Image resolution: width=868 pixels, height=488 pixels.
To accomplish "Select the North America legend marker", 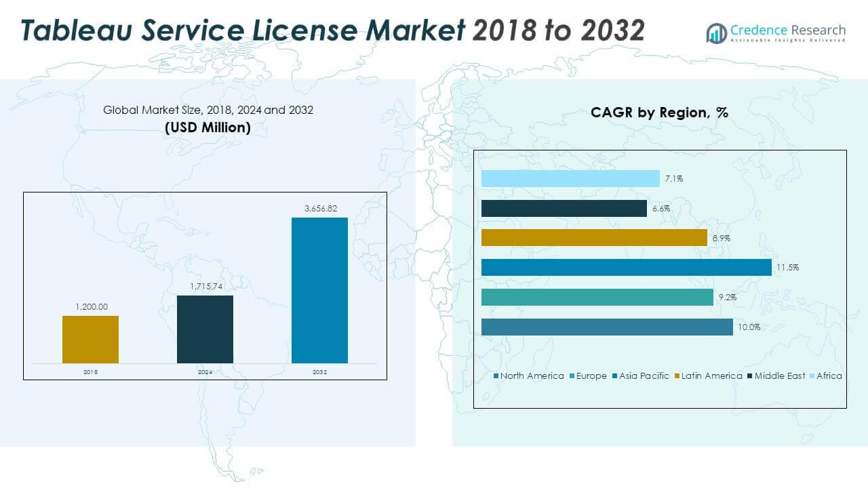I will pyautogui.click(x=496, y=375).
